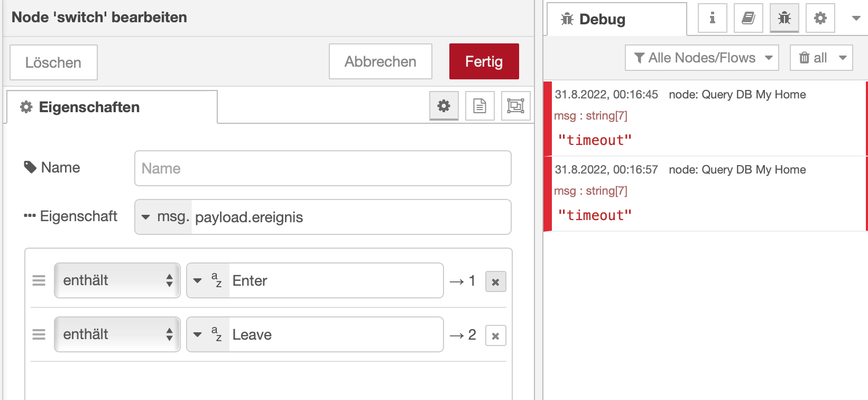868x400 pixels.
Task: Open the operator dropdown for rule 1 (Enter)
Action: click(117, 280)
